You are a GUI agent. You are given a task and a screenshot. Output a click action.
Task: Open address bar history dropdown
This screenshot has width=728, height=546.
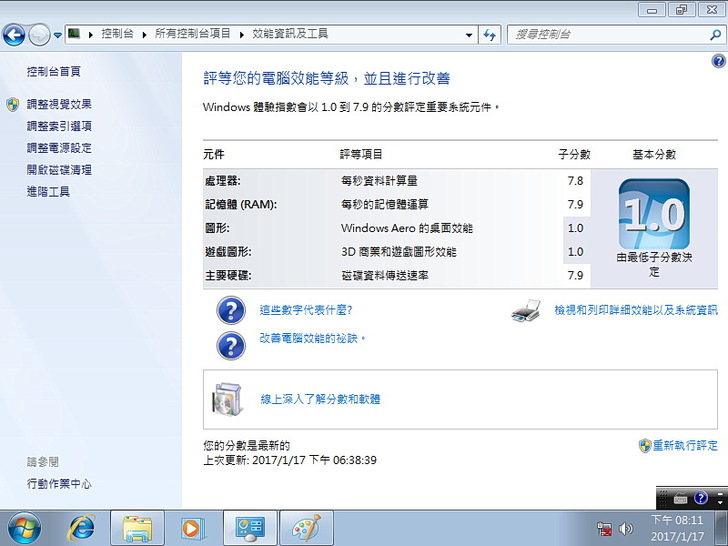point(469,35)
